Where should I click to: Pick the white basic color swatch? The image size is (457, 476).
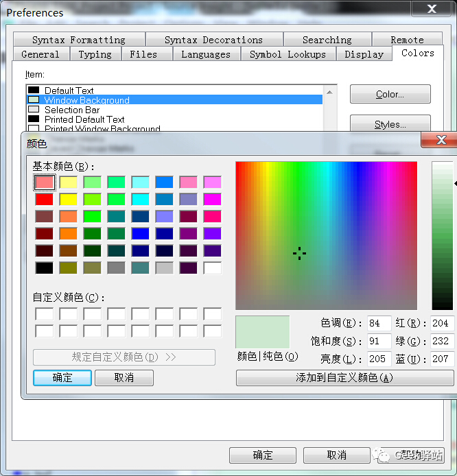tap(212, 267)
